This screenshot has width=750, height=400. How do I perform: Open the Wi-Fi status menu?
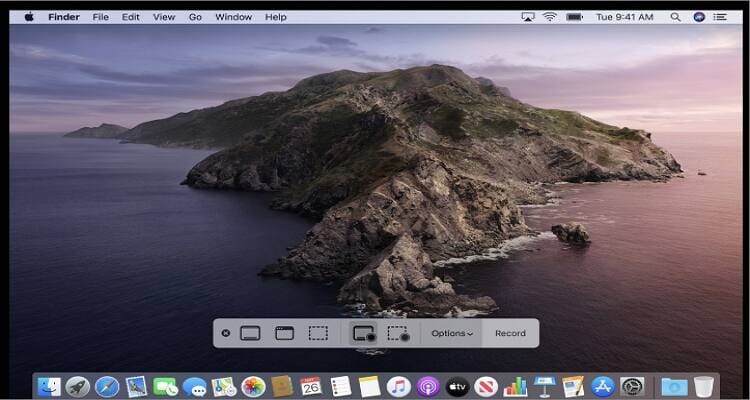click(x=550, y=17)
